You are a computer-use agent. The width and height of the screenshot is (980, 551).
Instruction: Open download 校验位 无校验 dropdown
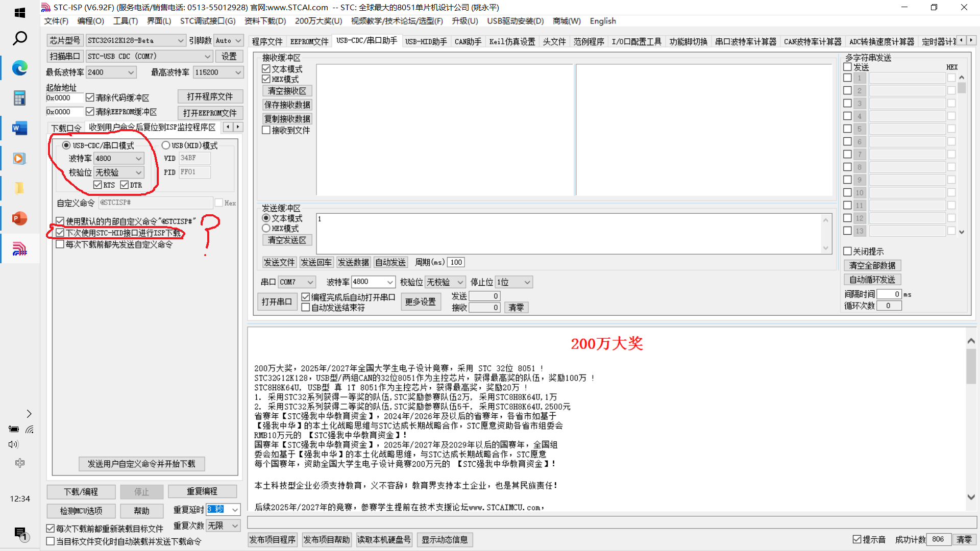(118, 172)
